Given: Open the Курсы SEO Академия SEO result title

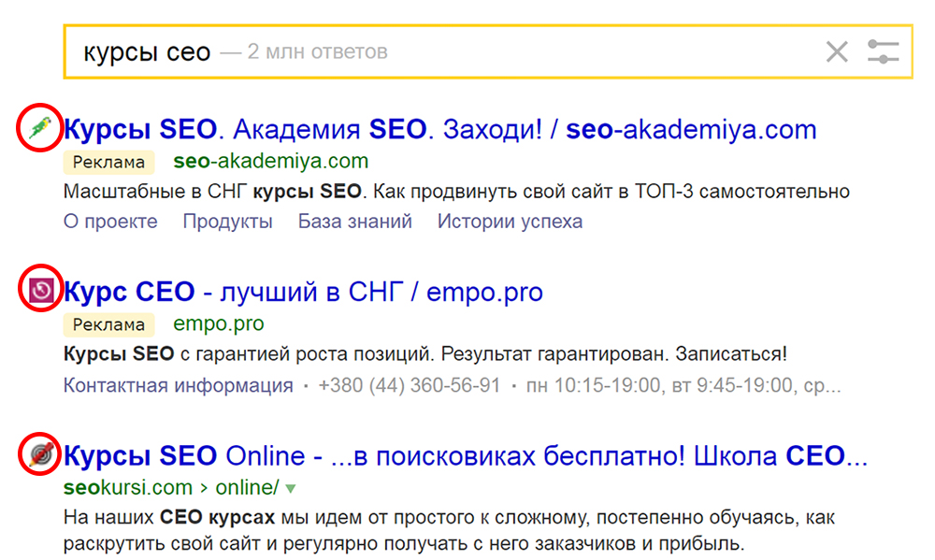Looking at the screenshot, I should (x=439, y=129).
